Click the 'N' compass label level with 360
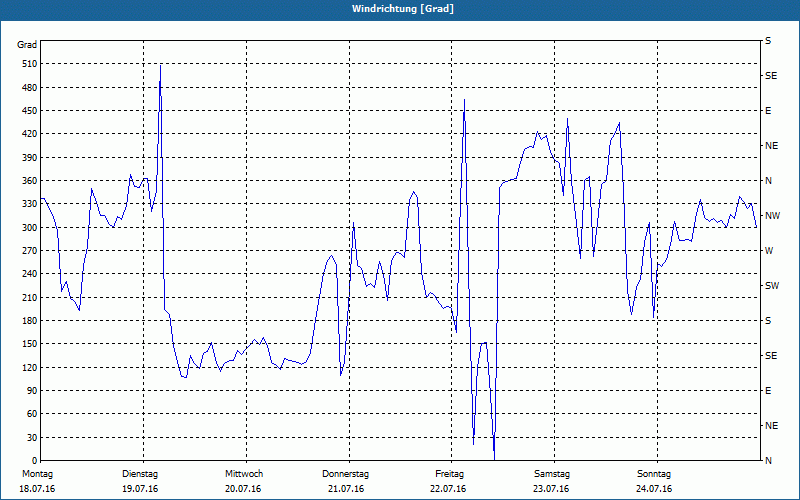Screen dimensions: 800x500 [x=768, y=181]
